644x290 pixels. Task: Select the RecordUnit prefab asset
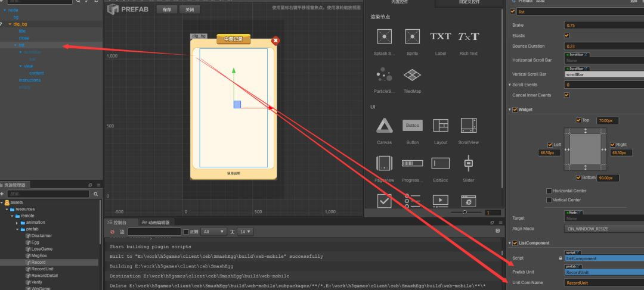tap(42, 269)
